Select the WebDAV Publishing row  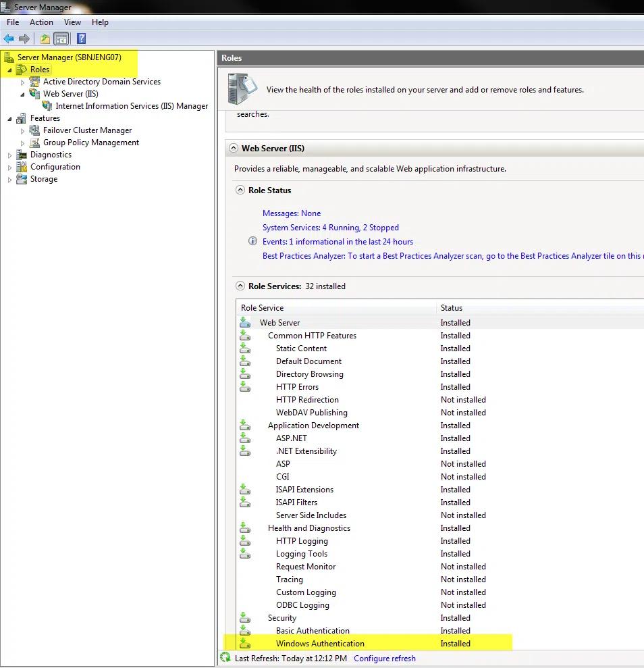tap(439, 413)
